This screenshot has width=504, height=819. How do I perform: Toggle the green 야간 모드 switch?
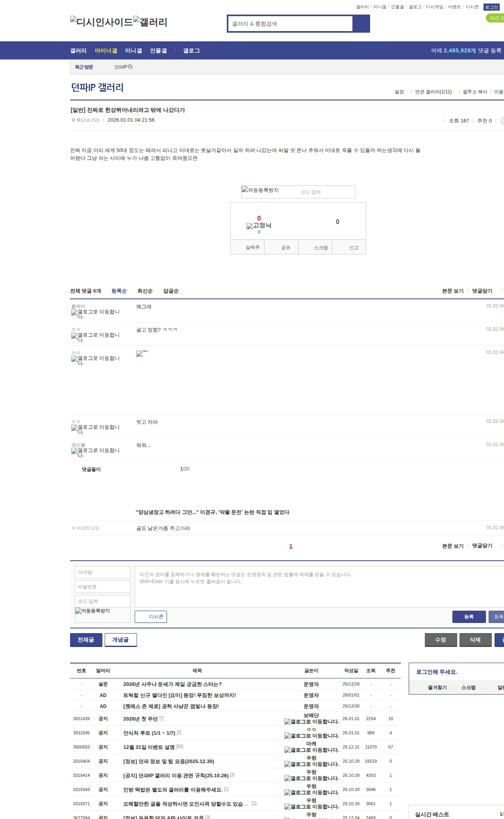coord(495,18)
